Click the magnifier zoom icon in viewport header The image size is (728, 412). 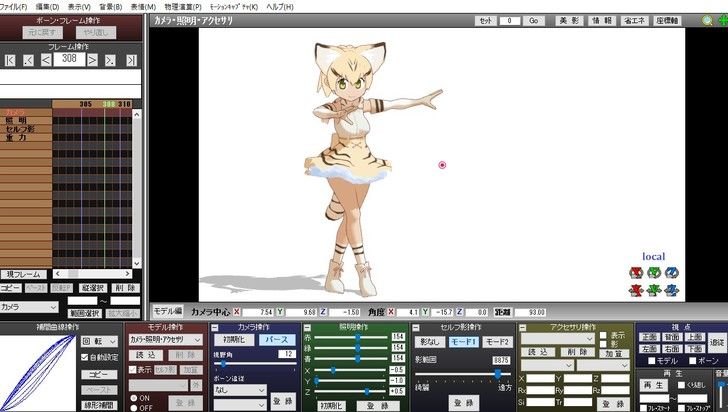[x=707, y=21]
